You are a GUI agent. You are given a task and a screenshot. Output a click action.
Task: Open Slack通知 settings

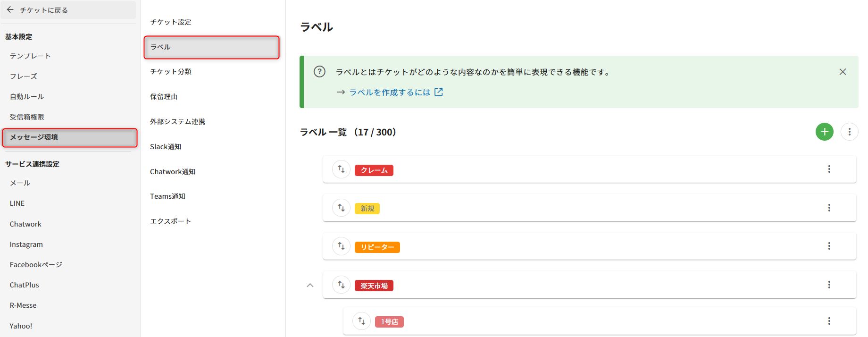point(166,147)
